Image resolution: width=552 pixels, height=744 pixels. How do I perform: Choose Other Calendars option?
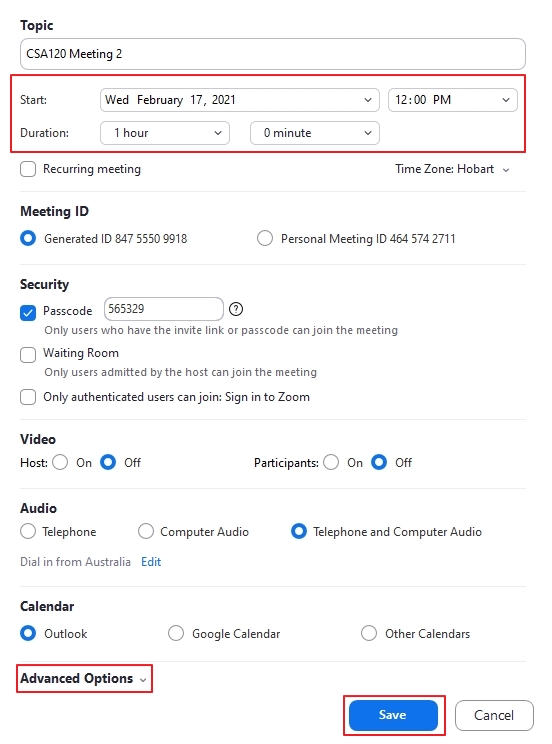point(369,633)
